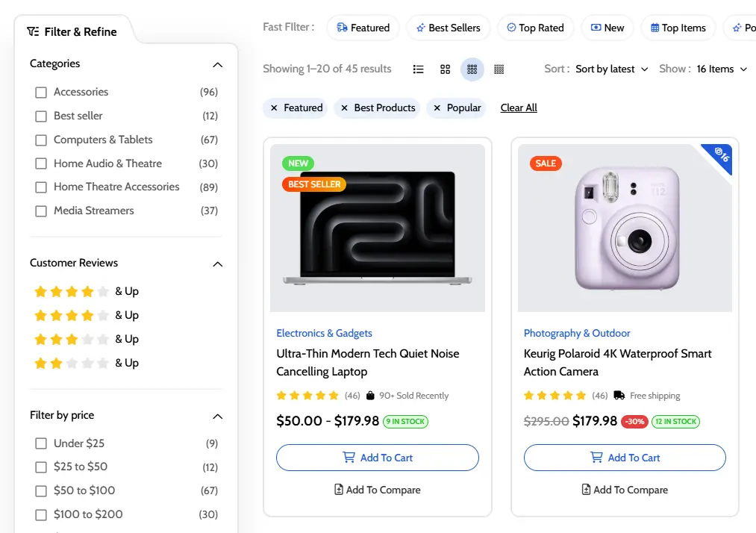Viewport: 756px width, 533px height.
Task: Open the Show 16 Items dropdown
Action: (x=721, y=69)
